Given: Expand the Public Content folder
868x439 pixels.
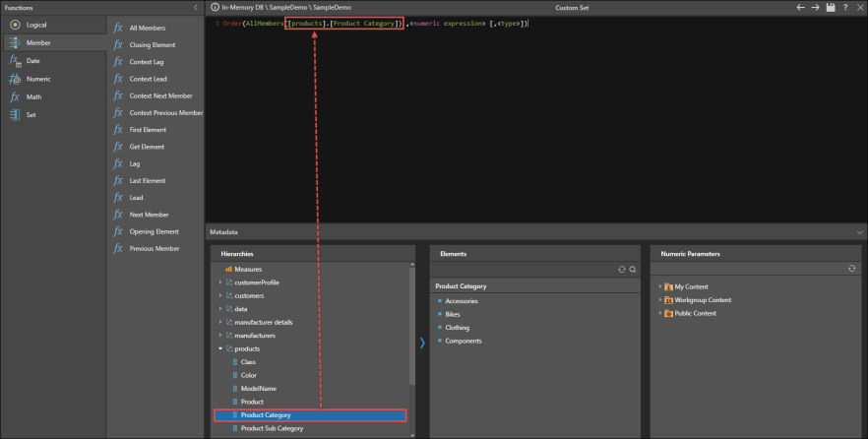Looking at the screenshot, I should click(x=659, y=313).
